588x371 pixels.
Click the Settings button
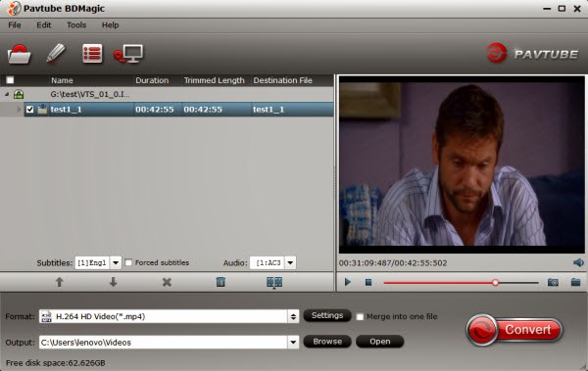tap(327, 315)
